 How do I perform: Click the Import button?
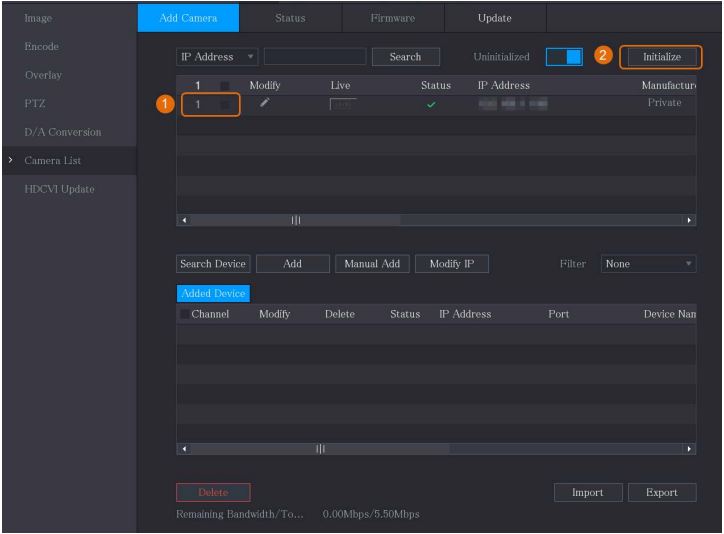[588, 492]
